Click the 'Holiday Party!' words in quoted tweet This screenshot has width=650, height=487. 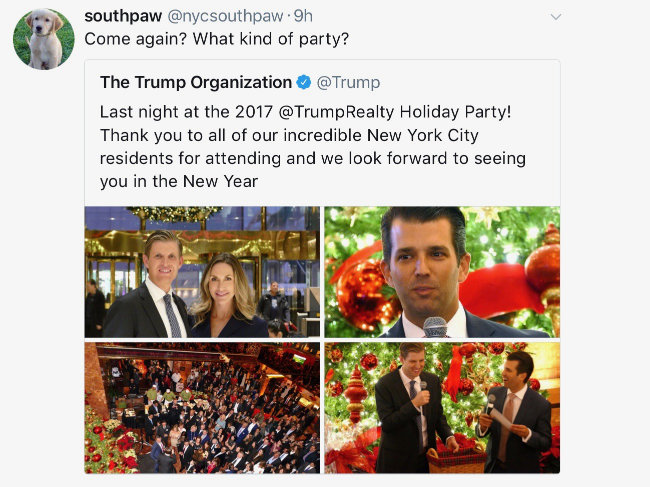(x=456, y=112)
